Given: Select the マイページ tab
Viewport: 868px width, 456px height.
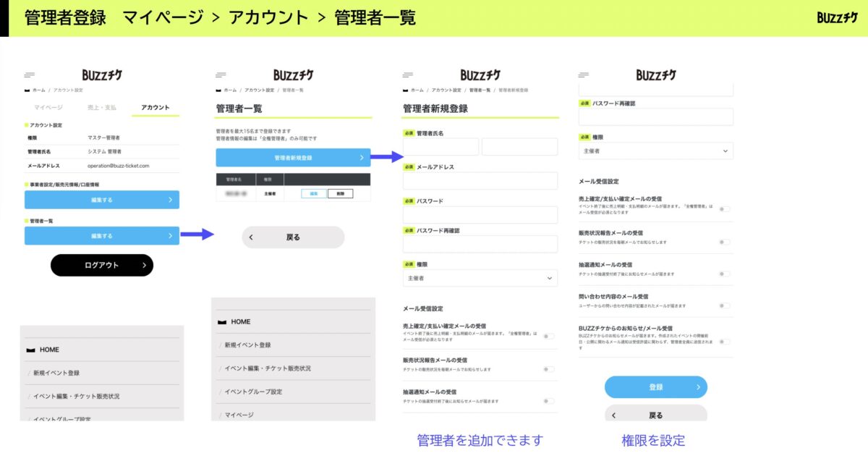Looking at the screenshot, I should click(x=48, y=107).
